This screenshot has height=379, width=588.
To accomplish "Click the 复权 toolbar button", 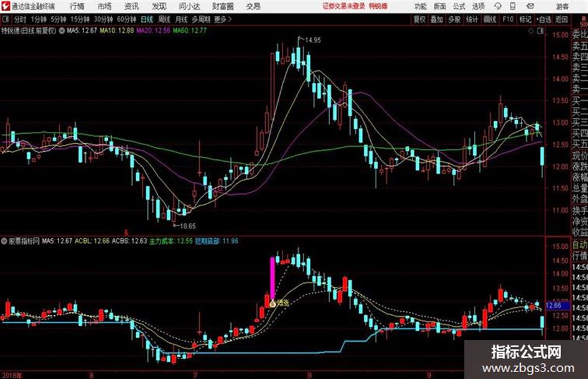I will tap(419, 19).
